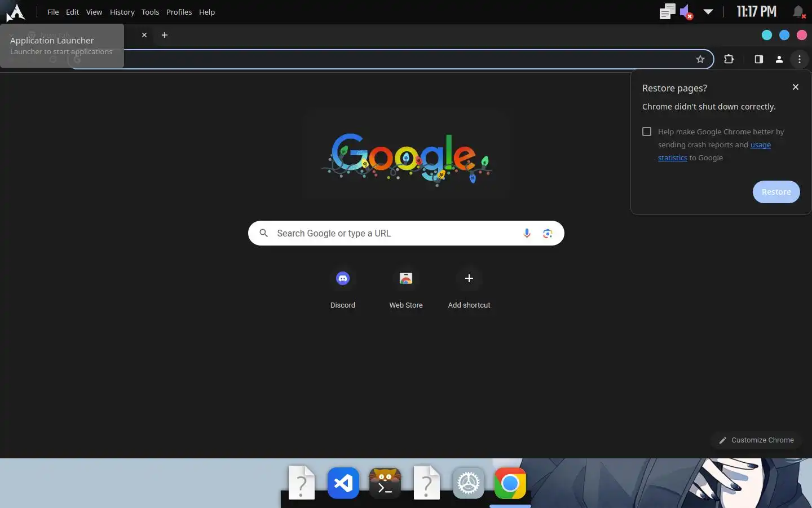Image resolution: width=812 pixels, height=508 pixels.
Task: Open Chrome's three-dot menu
Action: [800, 59]
